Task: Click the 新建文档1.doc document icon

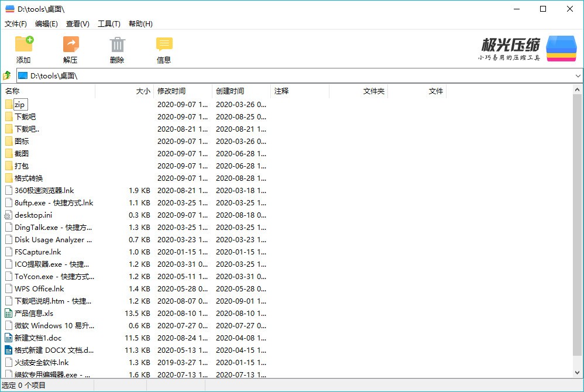Action: (8, 338)
